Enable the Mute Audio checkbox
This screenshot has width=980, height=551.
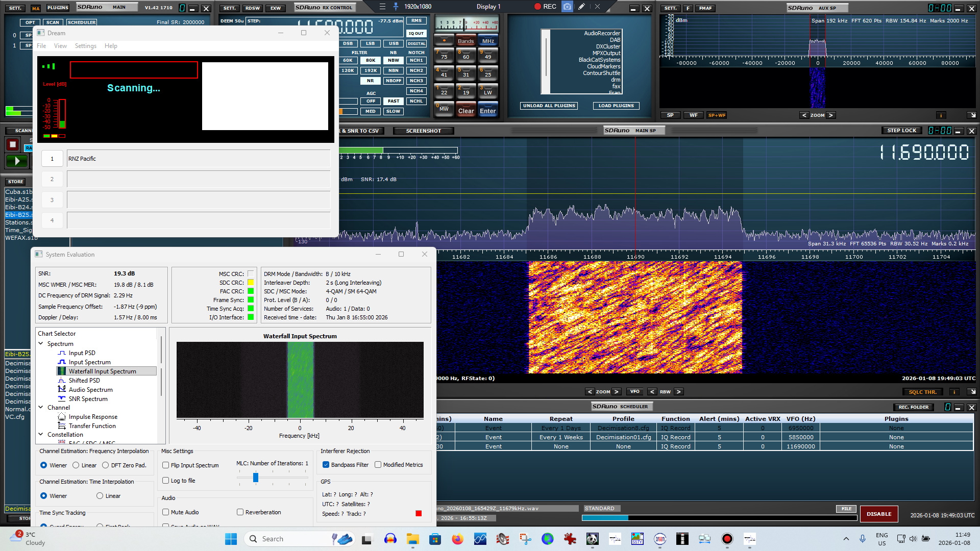click(x=166, y=512)
